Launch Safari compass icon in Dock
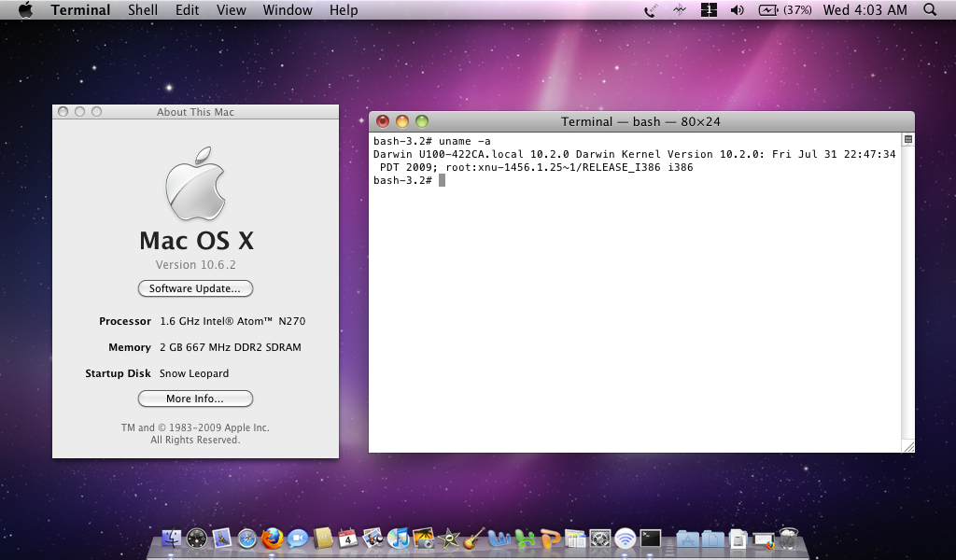956x560 pixels. (246, 538)
